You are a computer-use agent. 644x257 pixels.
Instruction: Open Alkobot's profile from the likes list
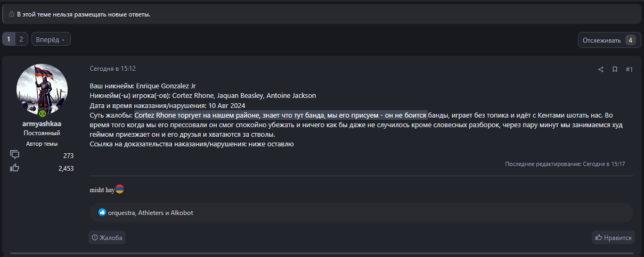coord(182,213)
